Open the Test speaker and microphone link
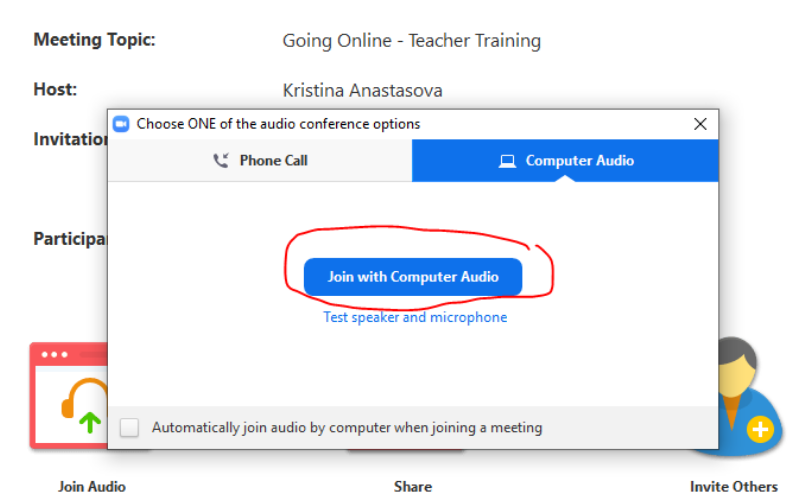 (415, 317)
